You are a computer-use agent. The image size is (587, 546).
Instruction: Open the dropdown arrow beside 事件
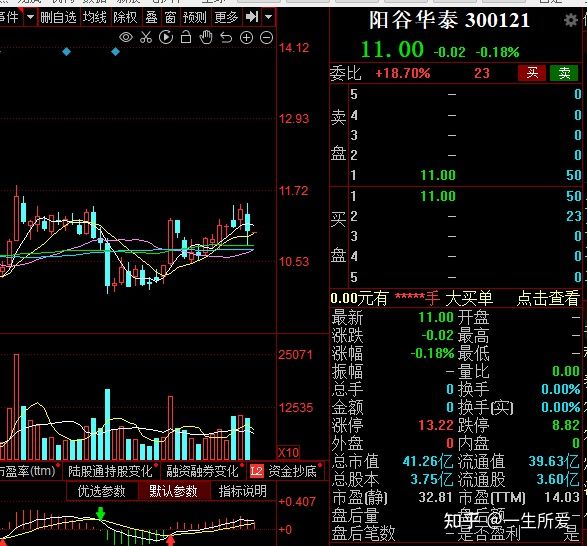tap(30, 17)
